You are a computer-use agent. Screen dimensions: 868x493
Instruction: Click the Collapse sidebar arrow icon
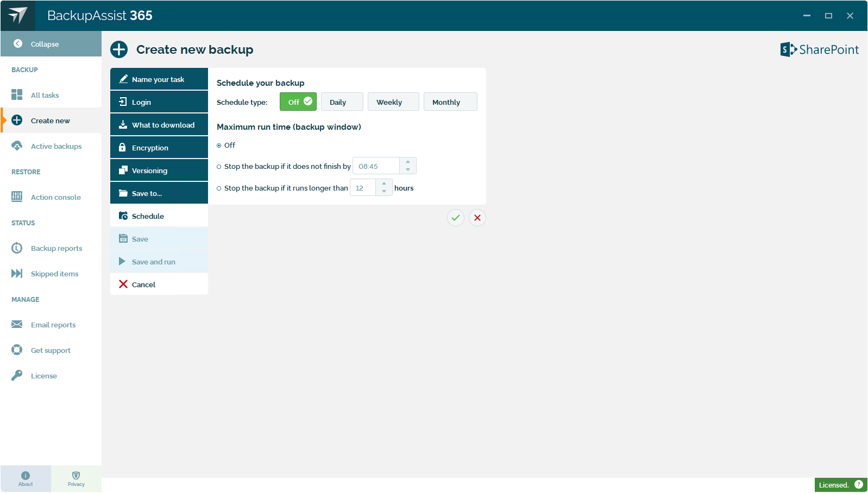18,43
